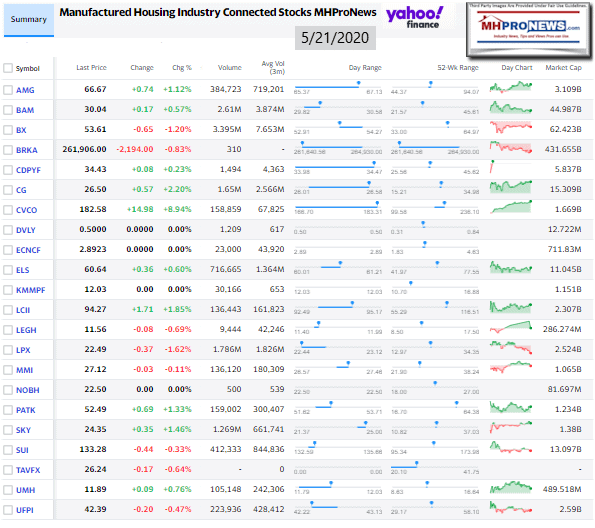Click the PATK volume 159,002
Screen dimensions: 595x528
(226, 409)
